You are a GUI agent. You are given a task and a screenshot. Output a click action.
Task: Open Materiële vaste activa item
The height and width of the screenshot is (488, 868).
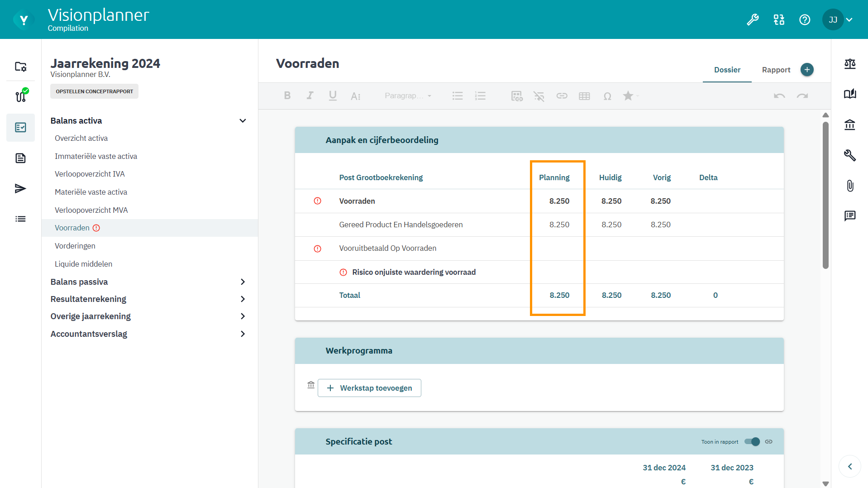91,192
